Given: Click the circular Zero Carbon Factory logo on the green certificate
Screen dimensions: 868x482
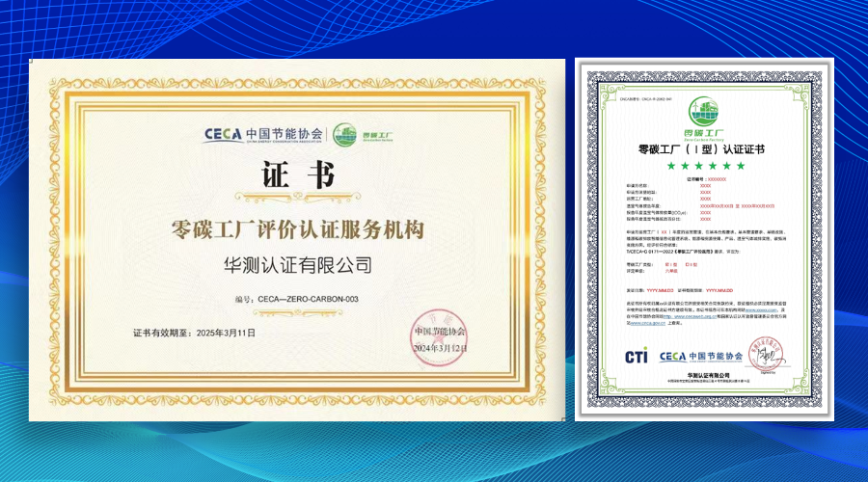Looking at the screenshot, I should (703, 111).
